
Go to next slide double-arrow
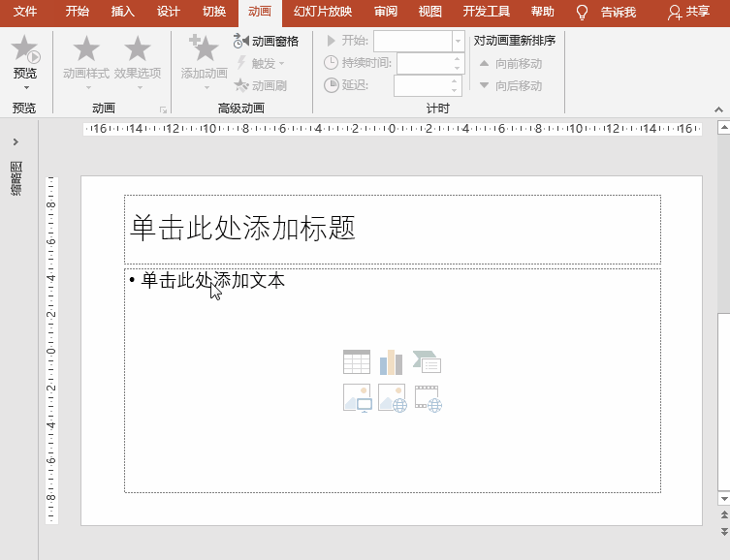pyautogui.click(x=724, y=531)
